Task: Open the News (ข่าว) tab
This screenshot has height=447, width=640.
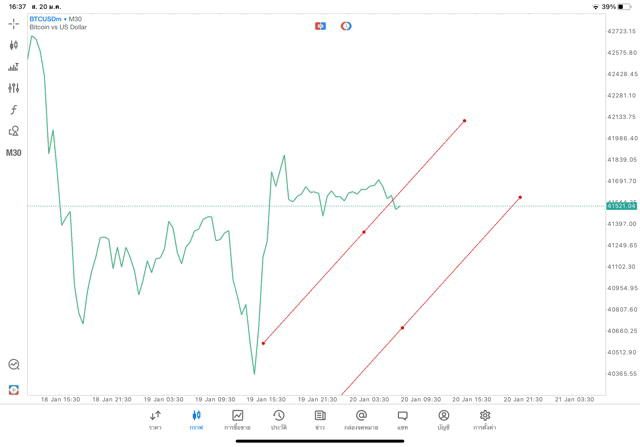Action: 320,419
